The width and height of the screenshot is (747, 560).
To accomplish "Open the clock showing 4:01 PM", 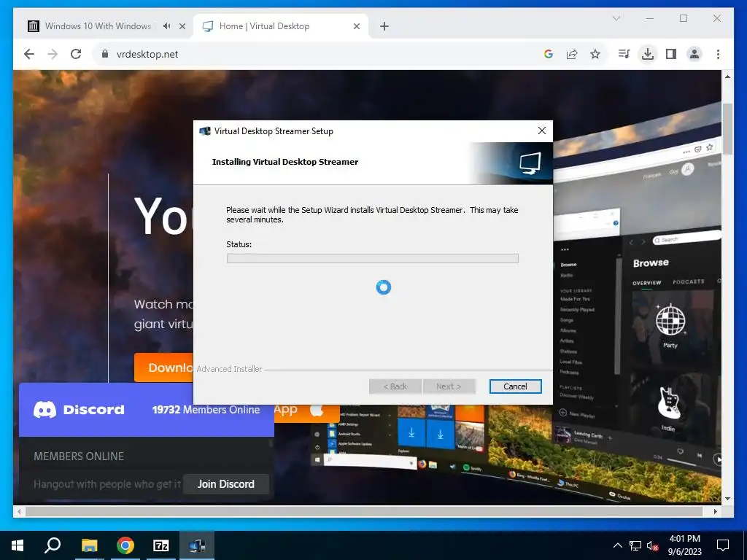I will click(x=684, y=545).
